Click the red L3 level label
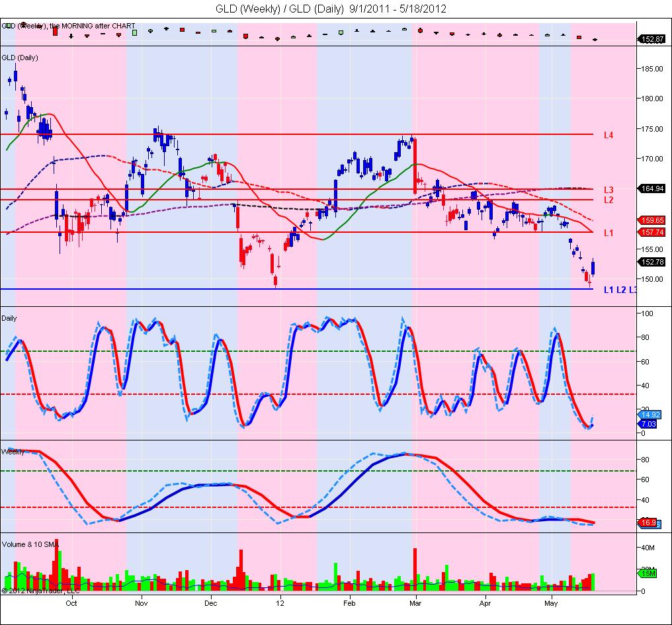The height and width of the screenshot is (625, 672). (x=609, y=189)
